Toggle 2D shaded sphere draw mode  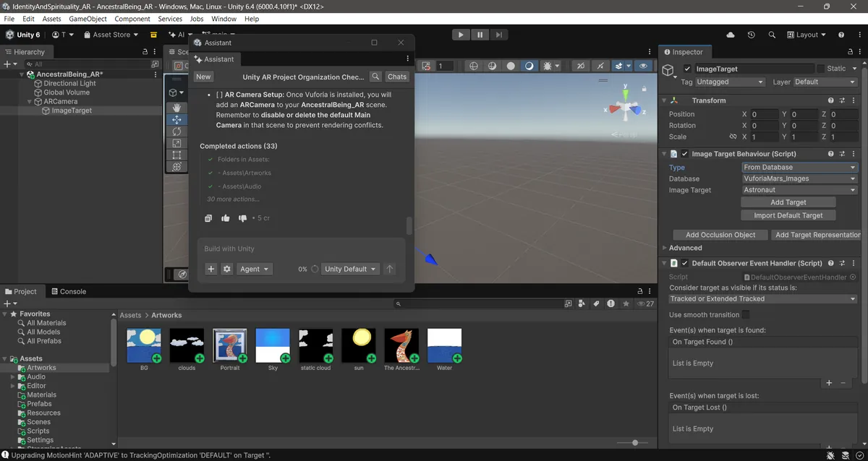tap(511, 66)
